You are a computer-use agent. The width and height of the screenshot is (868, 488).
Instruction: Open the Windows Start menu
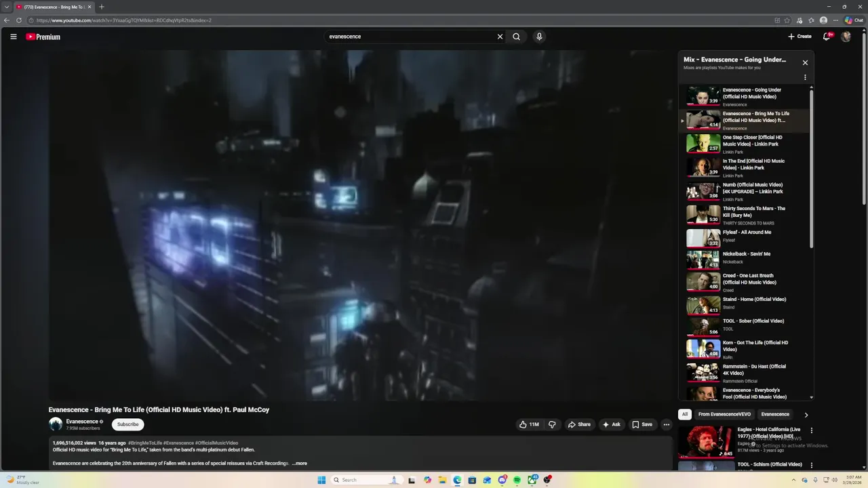[x=321, y=480]
